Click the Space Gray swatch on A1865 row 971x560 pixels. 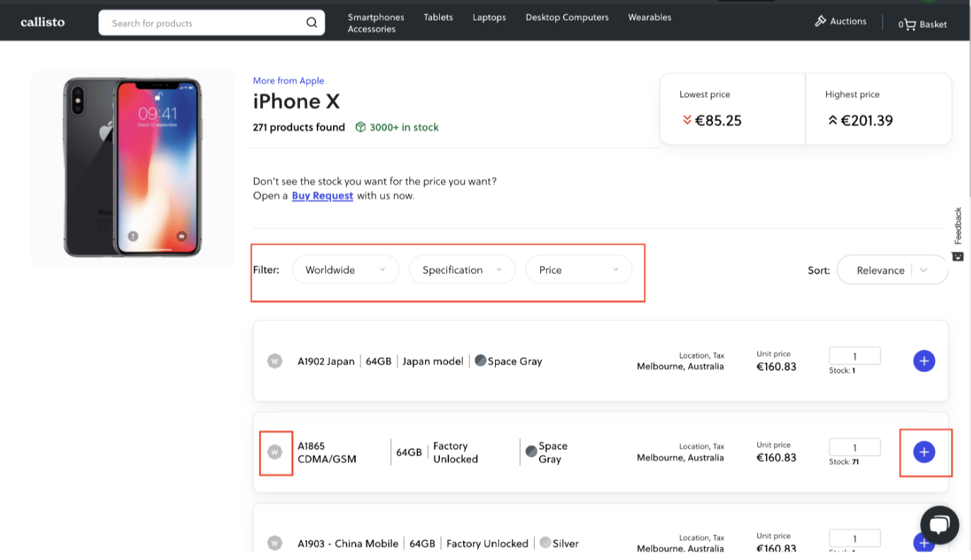(531, 451)
